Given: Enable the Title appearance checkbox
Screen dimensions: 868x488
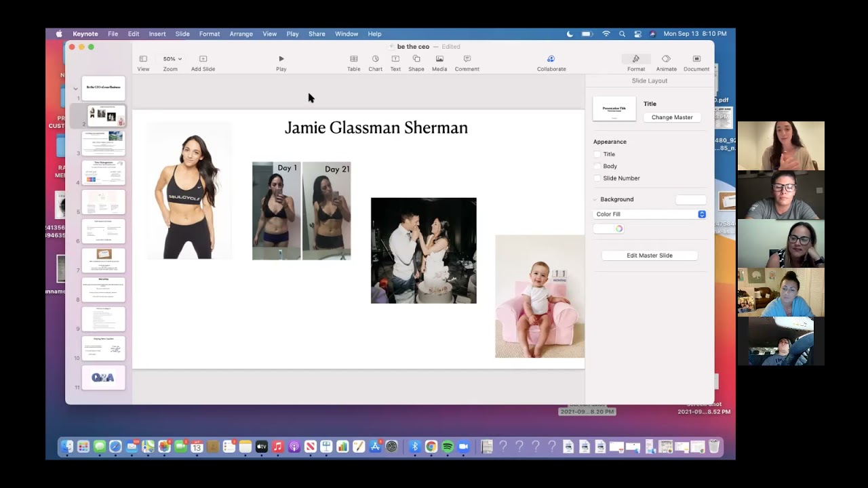Looking at the screenshot, I should click(x=597, y=155).
